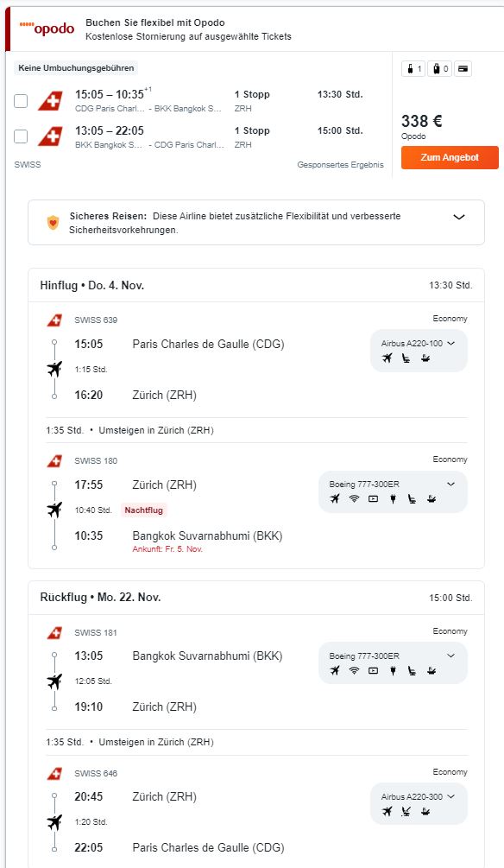Click the Opodo logo
Image resolution: width=504 pixels, height=868 pixels.
[47, 29]
